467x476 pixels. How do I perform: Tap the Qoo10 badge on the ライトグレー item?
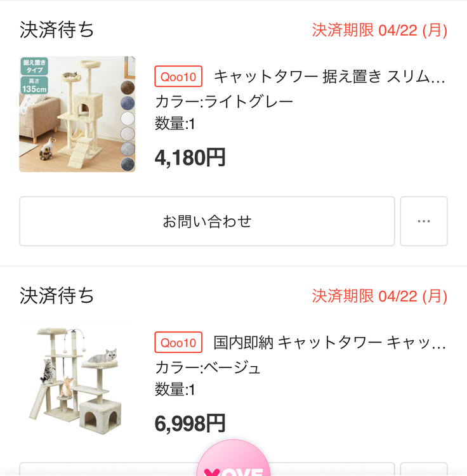coord(178,77)
